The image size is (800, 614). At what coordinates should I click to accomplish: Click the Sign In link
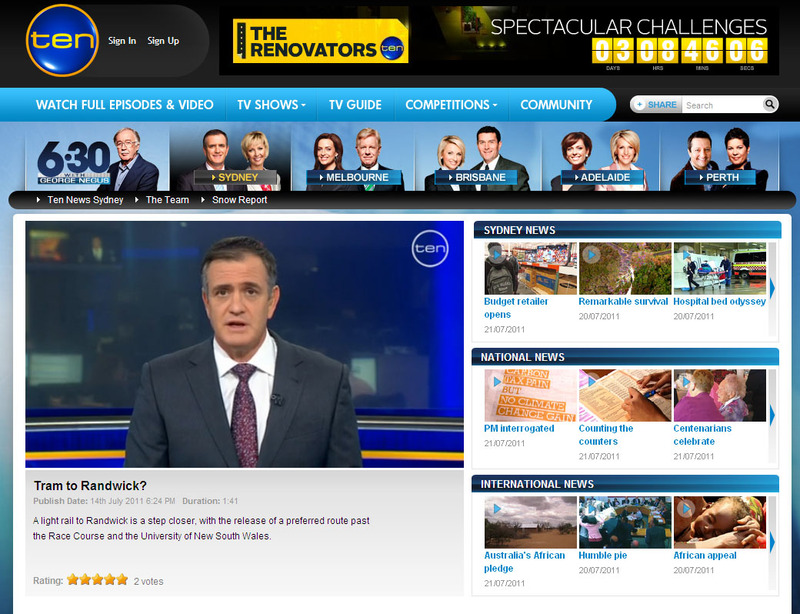[x=122, y=41]
